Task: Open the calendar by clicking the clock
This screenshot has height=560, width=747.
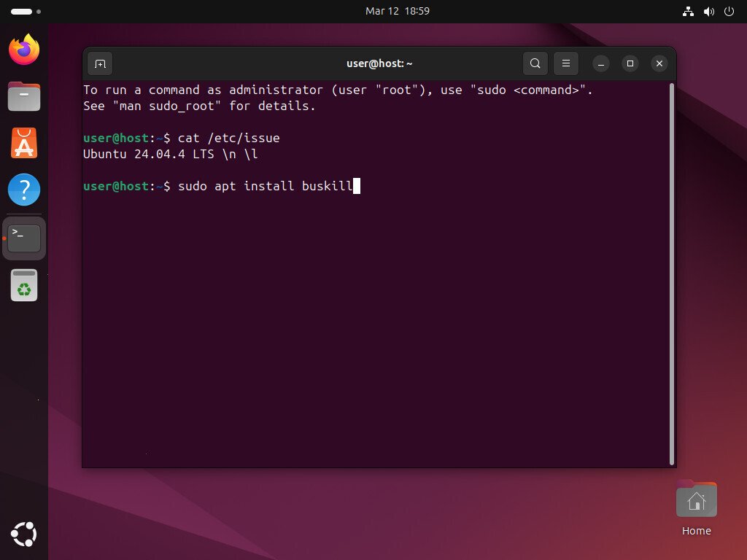Action: [398, 11]
